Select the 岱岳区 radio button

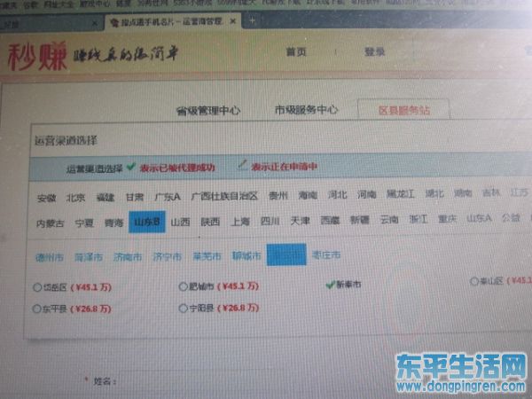point(37,287)
